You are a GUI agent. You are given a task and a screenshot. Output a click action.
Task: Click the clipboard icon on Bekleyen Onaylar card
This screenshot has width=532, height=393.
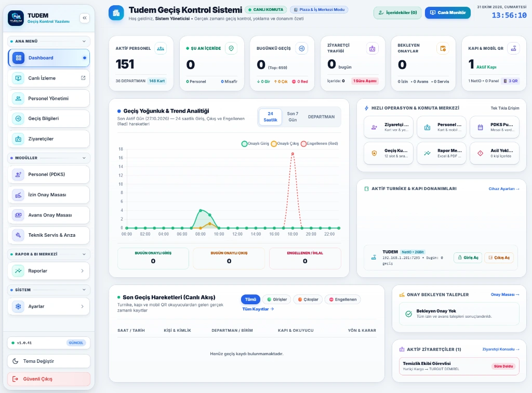tap(443, 48)
